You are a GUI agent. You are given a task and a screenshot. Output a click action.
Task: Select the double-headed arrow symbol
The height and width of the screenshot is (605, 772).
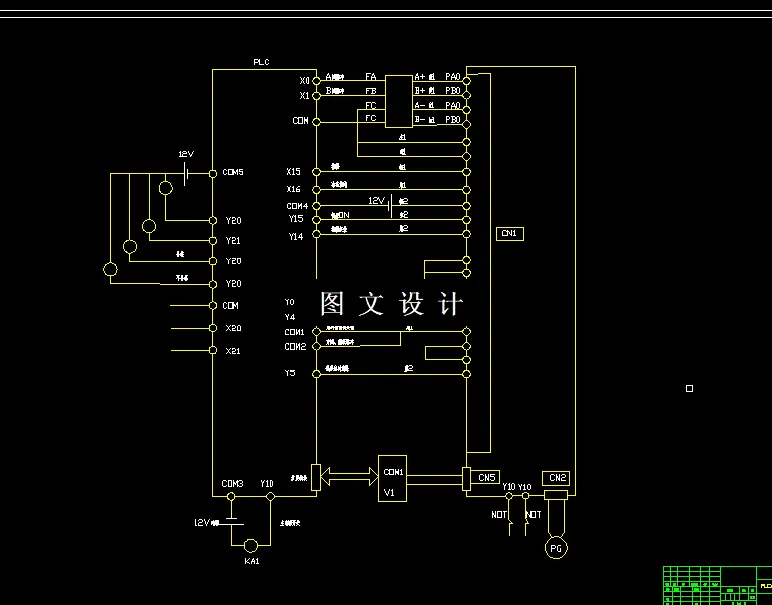[x=349, y=477]
